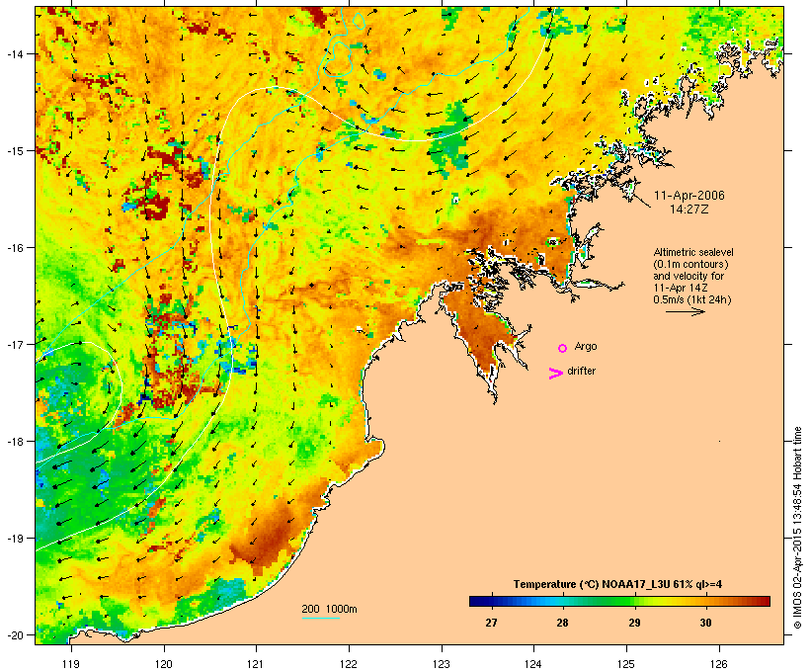Click the magenta drifter arrowhead legend symbol
This screenshot has width=810, height=672.
(556, 374)
